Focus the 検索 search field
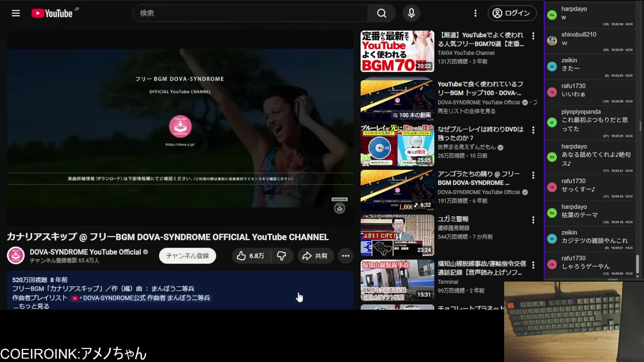This screenshot has width=644, height=362. (x=251, y=14)
